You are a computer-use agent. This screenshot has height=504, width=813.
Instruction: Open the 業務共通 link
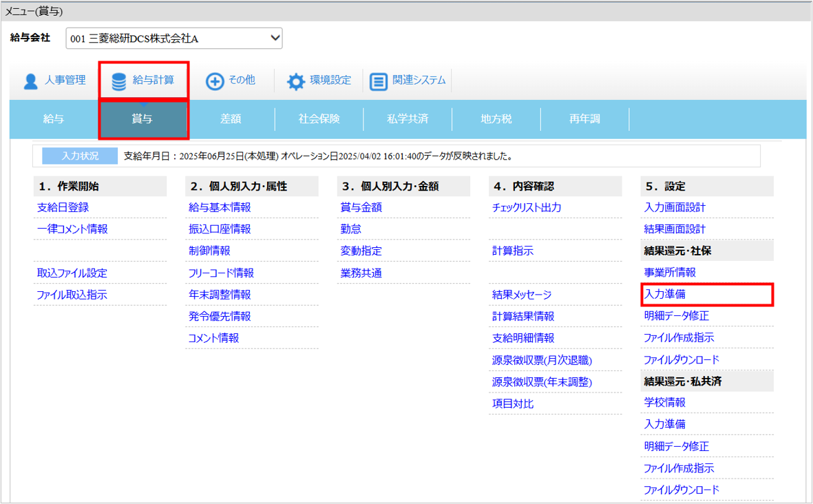click(361, 273)
